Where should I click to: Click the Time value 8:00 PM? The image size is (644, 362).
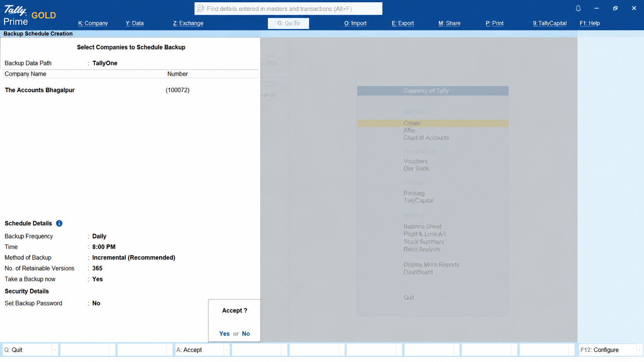104,247
